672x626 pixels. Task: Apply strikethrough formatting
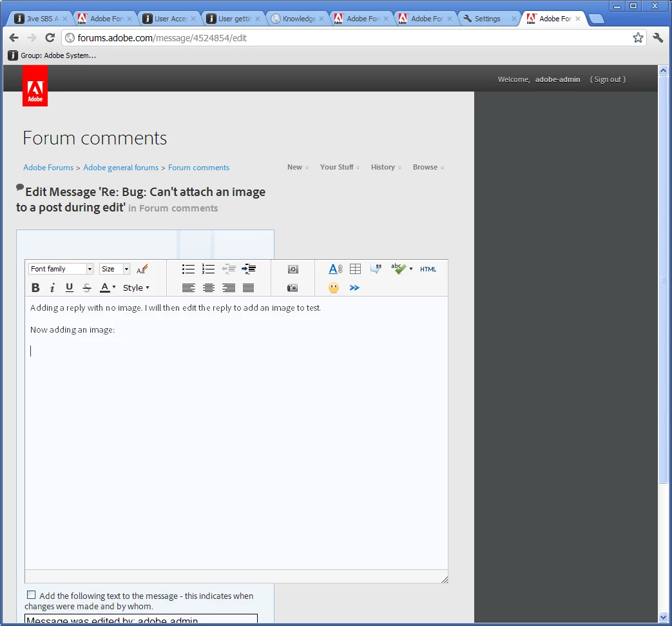[86, 288]
